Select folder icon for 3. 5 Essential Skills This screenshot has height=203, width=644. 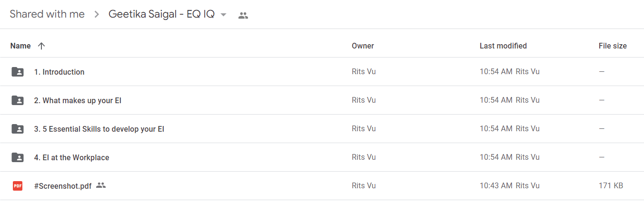18,129
